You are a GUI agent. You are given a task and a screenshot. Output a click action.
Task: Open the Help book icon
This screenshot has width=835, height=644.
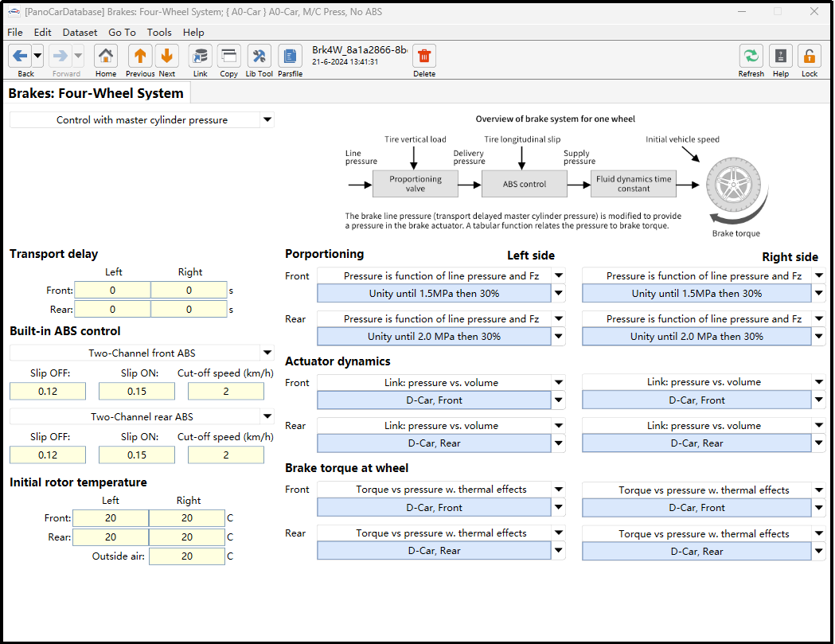click(x=781, y=56)
